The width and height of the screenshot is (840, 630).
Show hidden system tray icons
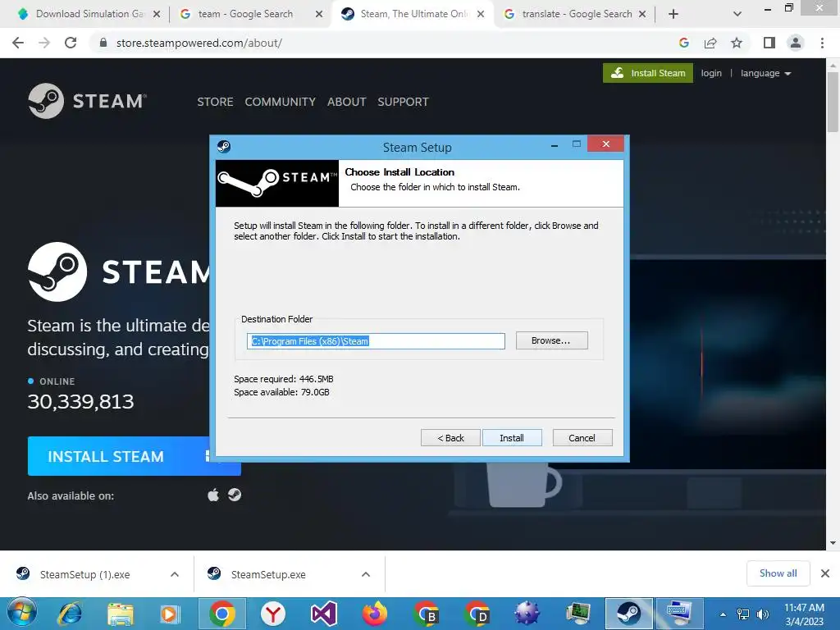pyautogui.click(x=723, y=614)
